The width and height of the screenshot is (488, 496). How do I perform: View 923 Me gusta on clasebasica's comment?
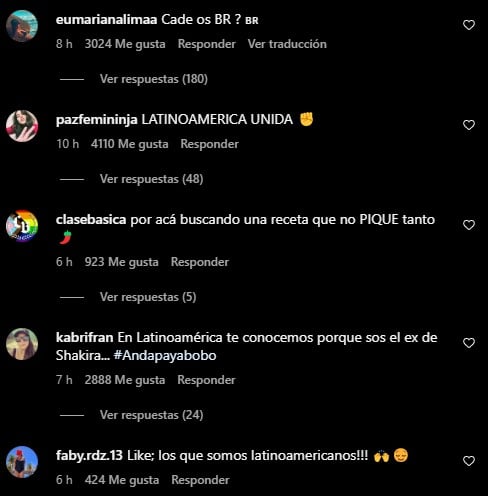[121, 262]
